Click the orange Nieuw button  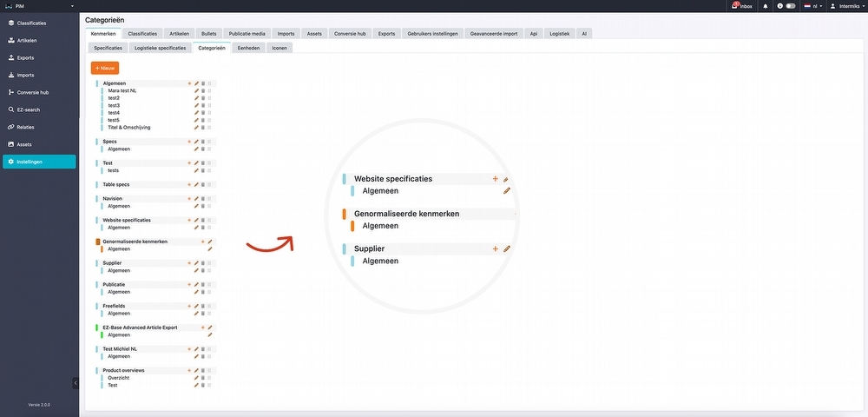[105, 68]
